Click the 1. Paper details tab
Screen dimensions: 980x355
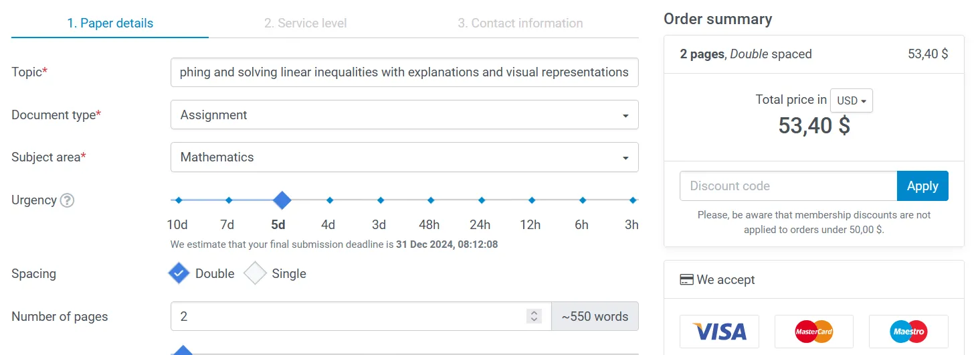[x=110, y=23]
